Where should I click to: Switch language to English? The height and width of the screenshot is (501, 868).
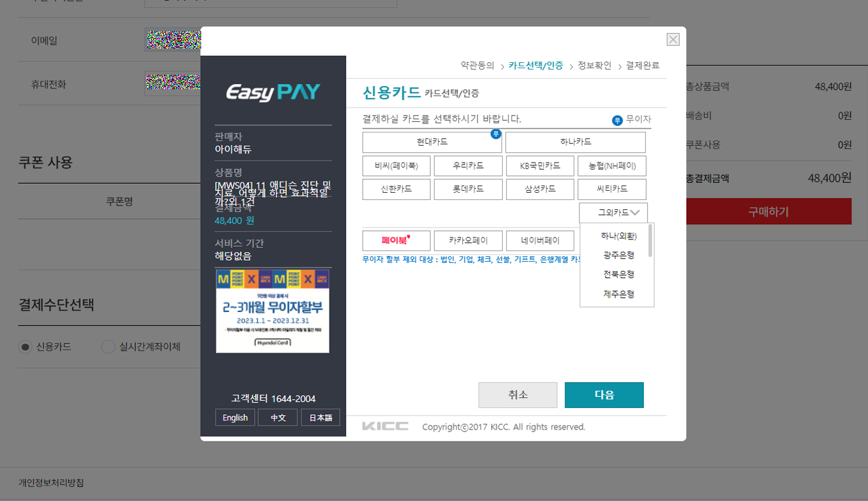(x=235, y=418)
